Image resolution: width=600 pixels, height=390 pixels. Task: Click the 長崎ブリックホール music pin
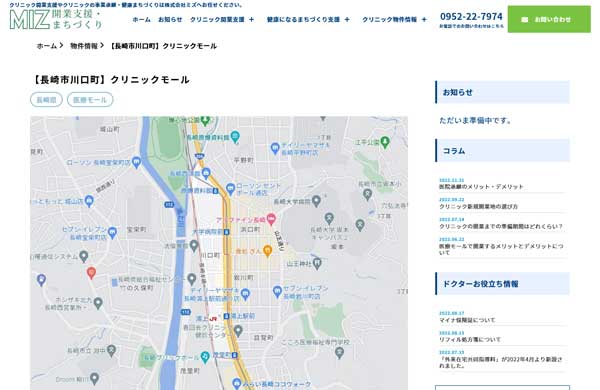coord(205,357)
